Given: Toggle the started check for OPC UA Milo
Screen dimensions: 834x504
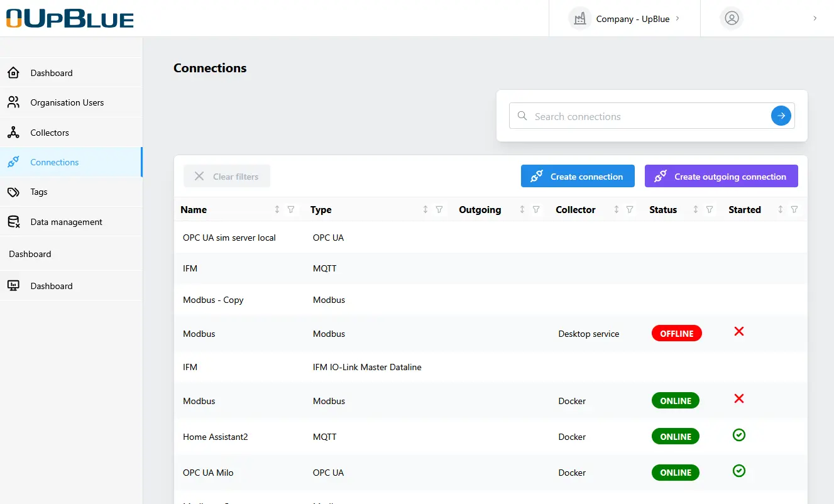Looking at the screenshot, I should coord(738,470).
